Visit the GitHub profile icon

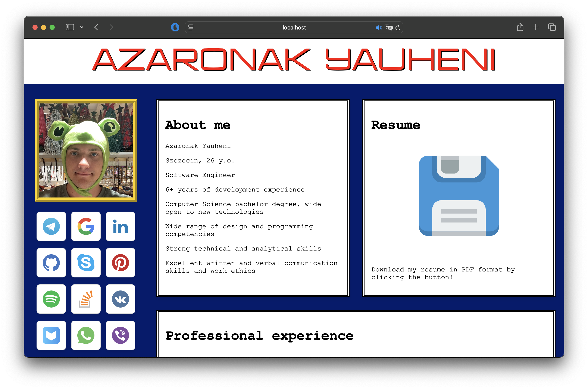[51, 263]
